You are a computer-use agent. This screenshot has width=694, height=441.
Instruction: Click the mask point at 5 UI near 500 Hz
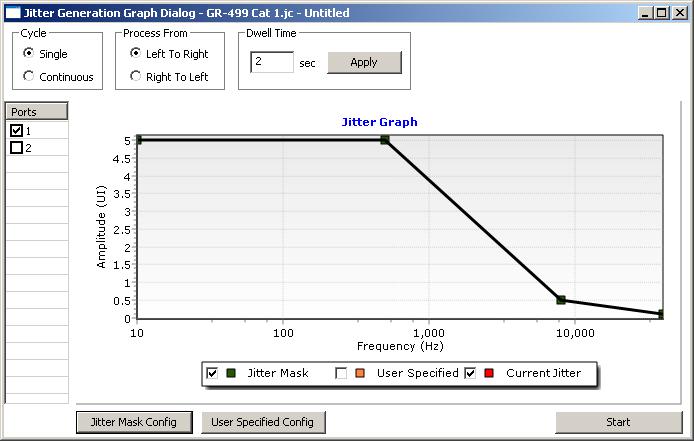tap(385, 140)
